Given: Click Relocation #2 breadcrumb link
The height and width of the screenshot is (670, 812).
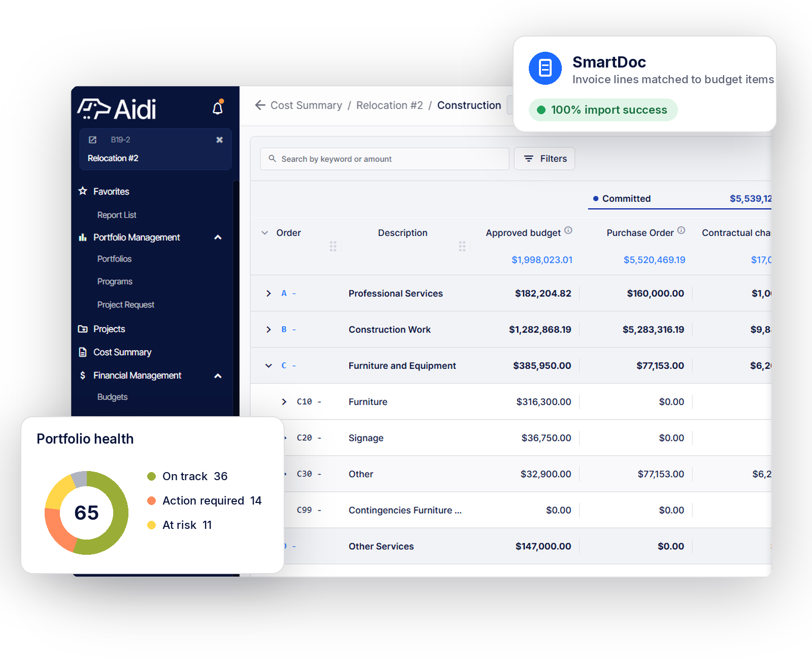Looking at the screenshot, I should click(389, 105).
